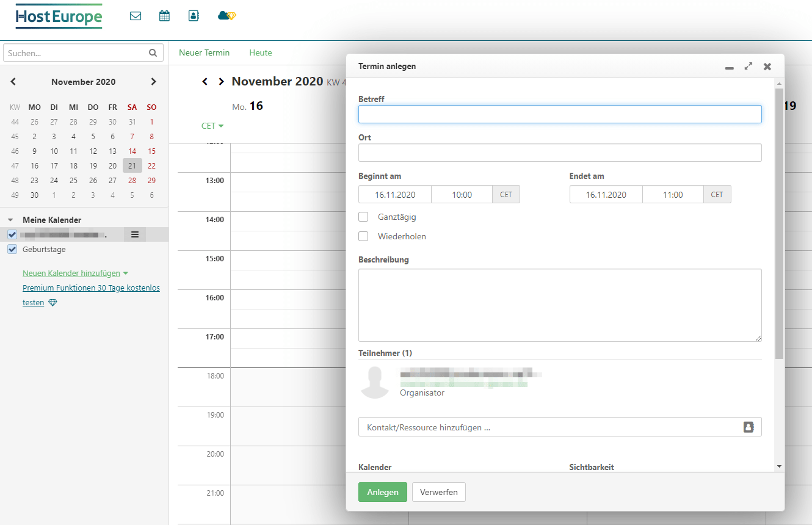Click Anlegen to create appointment
The image size is (812, 525).
tap(383, 492)
